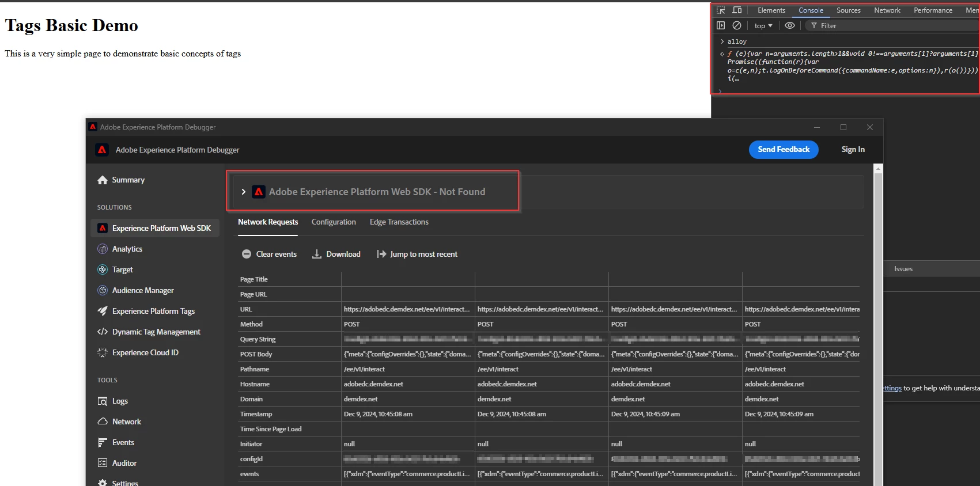Click the configId row label

[251, 459]
